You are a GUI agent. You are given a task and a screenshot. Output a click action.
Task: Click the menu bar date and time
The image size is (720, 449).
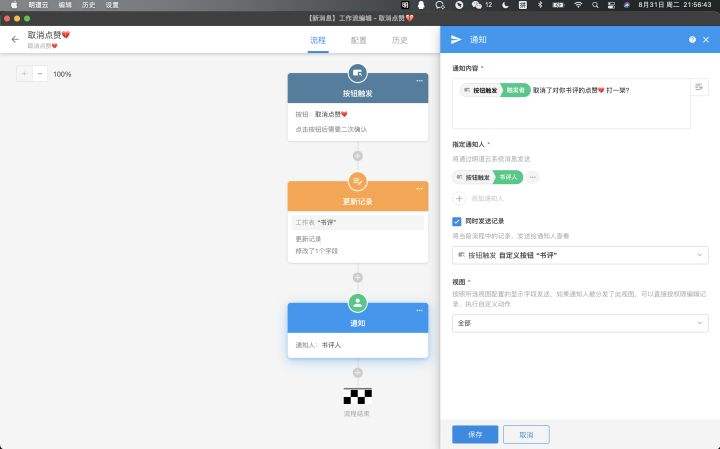[675, 5]
